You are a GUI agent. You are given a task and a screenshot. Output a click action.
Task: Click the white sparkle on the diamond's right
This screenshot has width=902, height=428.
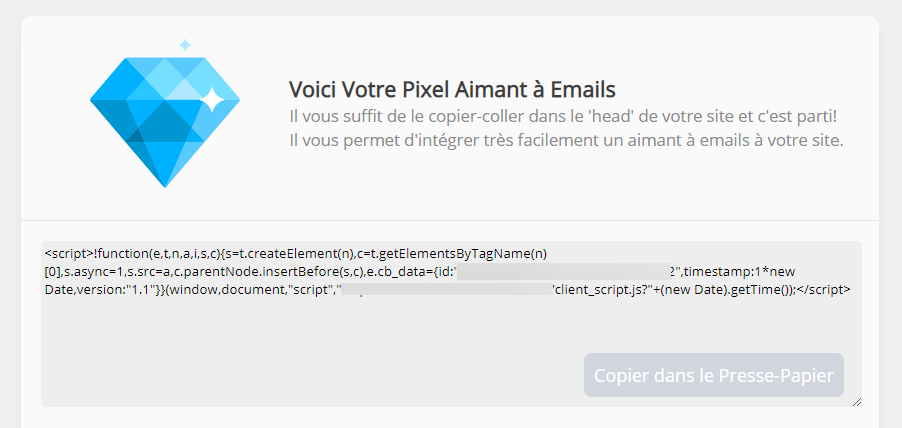(212, 97)
